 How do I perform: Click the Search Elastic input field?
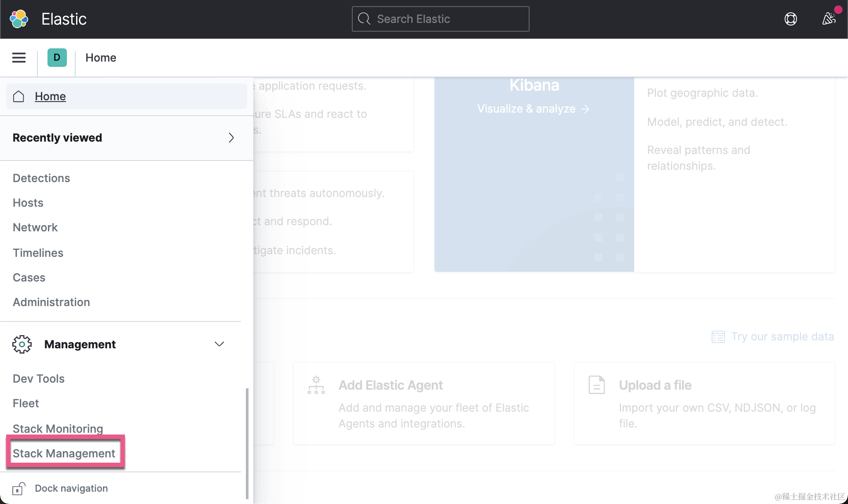[x=440, y=19]
